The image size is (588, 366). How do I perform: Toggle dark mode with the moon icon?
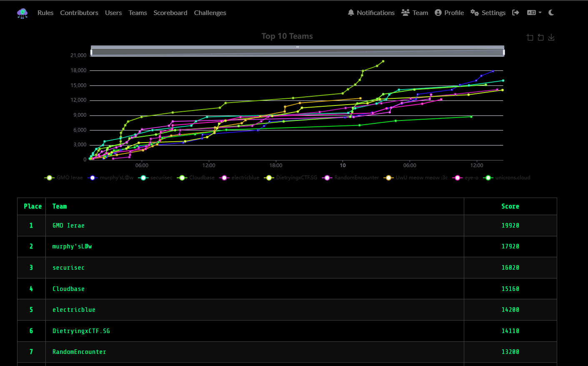551,13
